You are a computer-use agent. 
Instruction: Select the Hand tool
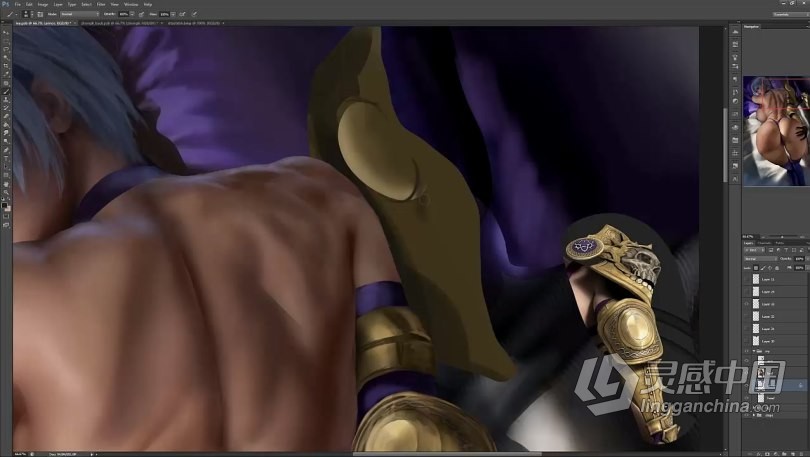click(6, 184)
